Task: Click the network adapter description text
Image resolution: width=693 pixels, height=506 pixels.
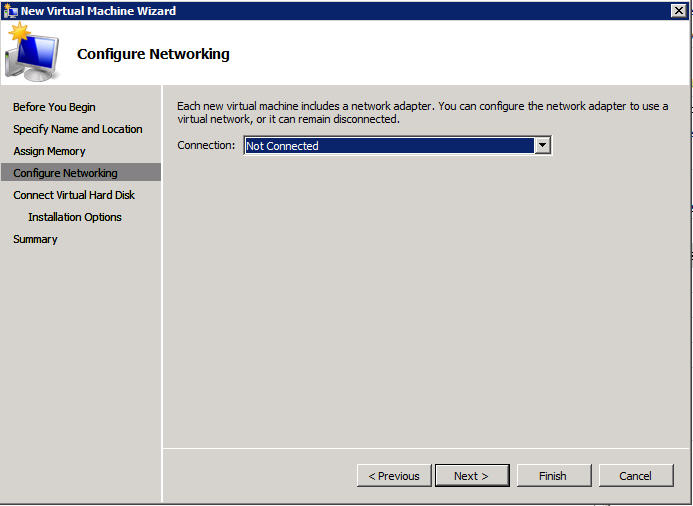Action: click(x=422, y=112)
